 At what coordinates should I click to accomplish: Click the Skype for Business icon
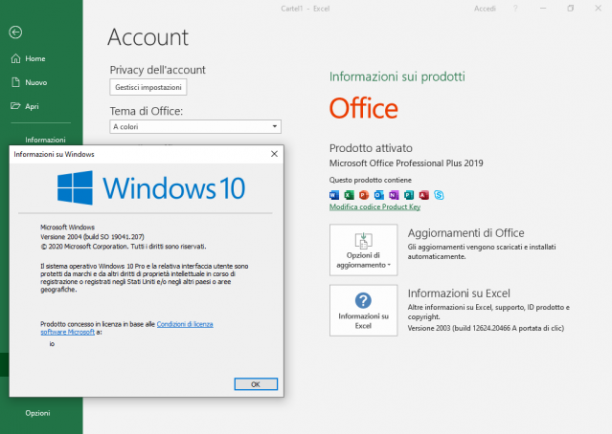coord(439,195)
